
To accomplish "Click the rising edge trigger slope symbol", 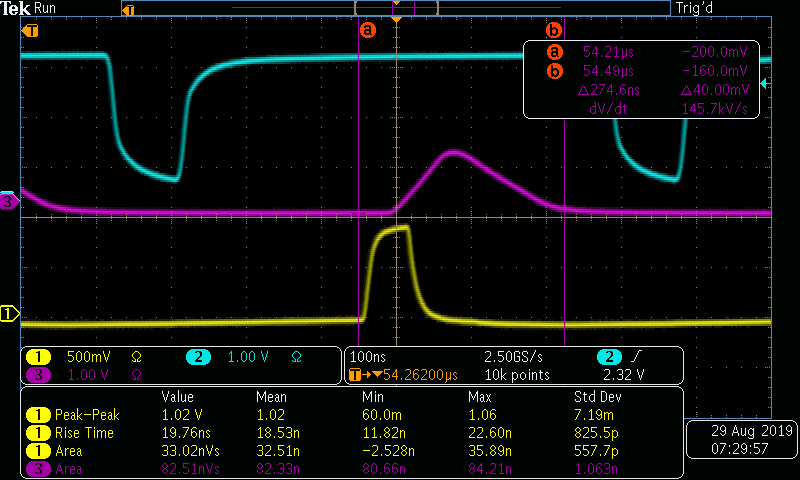I will (x=636, y=357).
